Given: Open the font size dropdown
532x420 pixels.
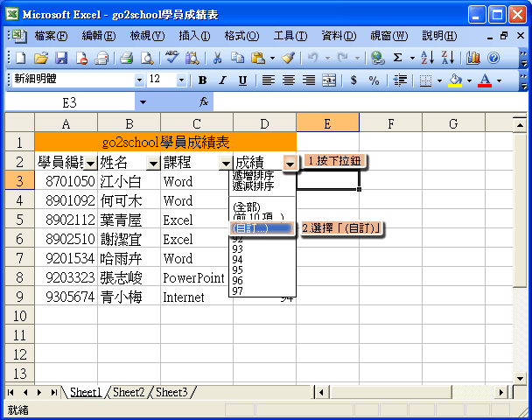Looking at the screenshot, I should [x=181, y=80].
